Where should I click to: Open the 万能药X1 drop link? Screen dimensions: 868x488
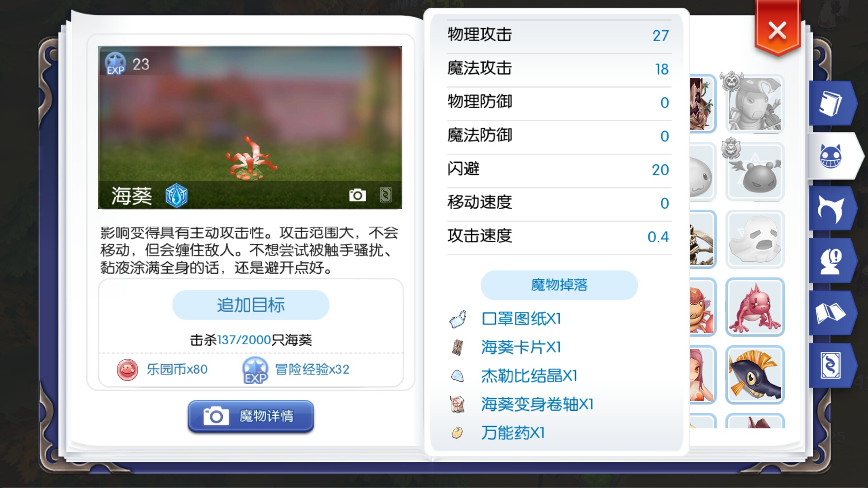pyautogui.click(x=513, y=433)
